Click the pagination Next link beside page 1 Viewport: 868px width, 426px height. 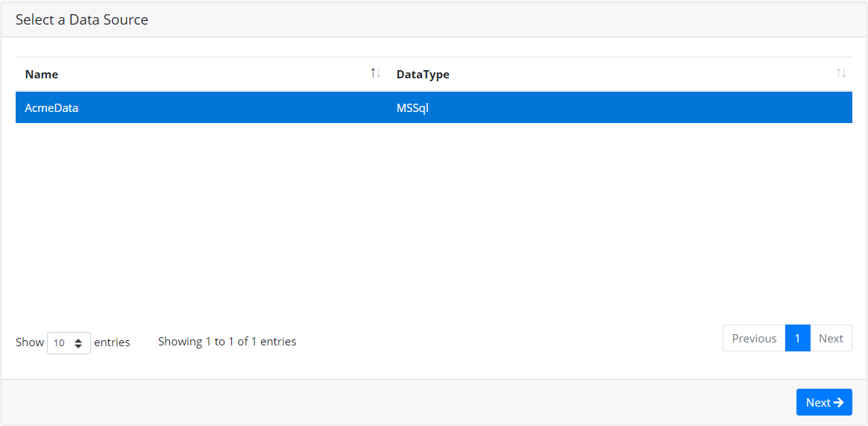pyautogui.click(x=831, y=338)
